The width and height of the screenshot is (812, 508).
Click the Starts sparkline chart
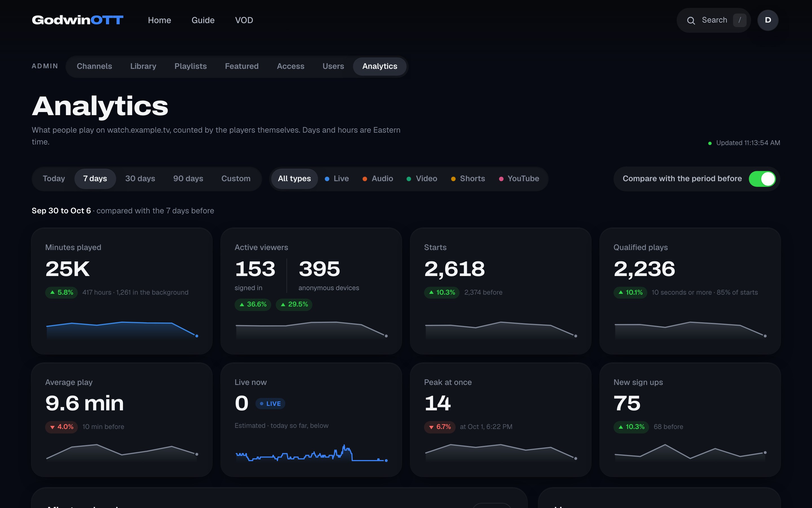(x=501, y=330)
